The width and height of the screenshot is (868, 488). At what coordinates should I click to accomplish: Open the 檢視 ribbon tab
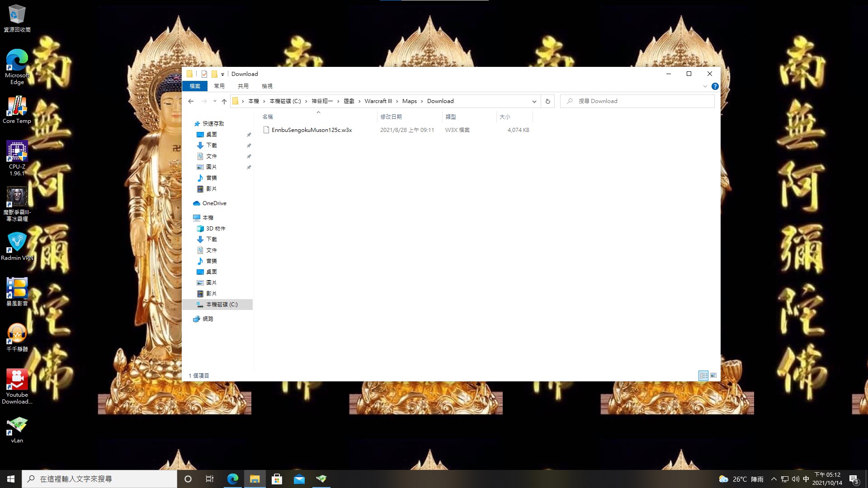(267, 86)
